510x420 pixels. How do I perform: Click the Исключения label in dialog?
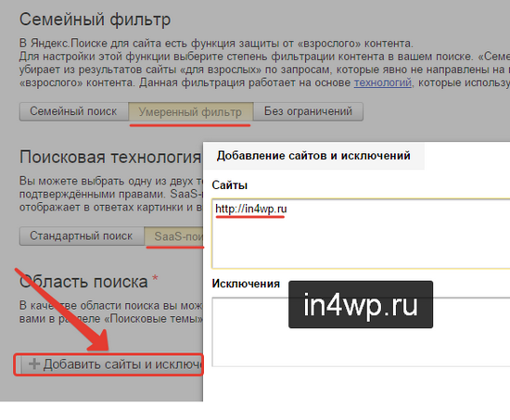click(x=246, y=284)
